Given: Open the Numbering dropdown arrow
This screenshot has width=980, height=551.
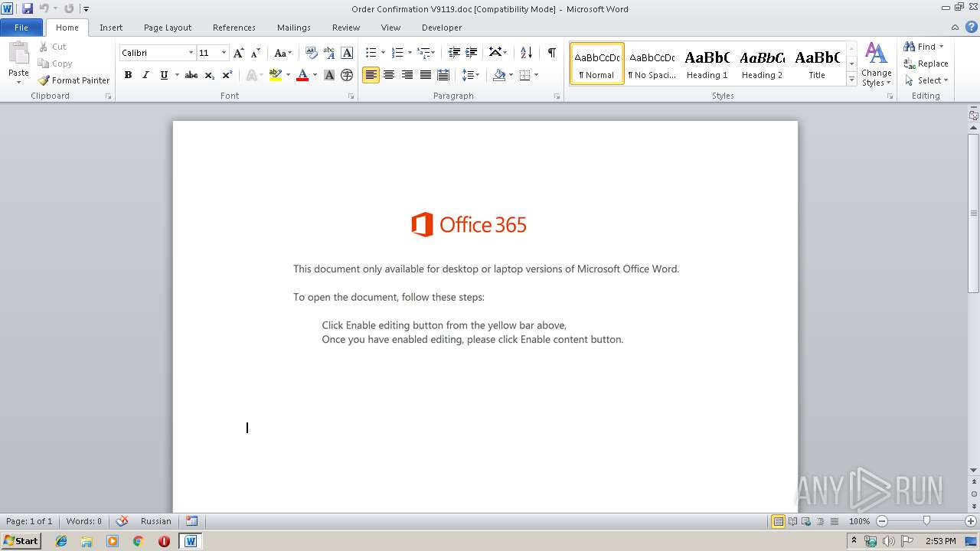Looking at the screenshot, I should (410, 53).
